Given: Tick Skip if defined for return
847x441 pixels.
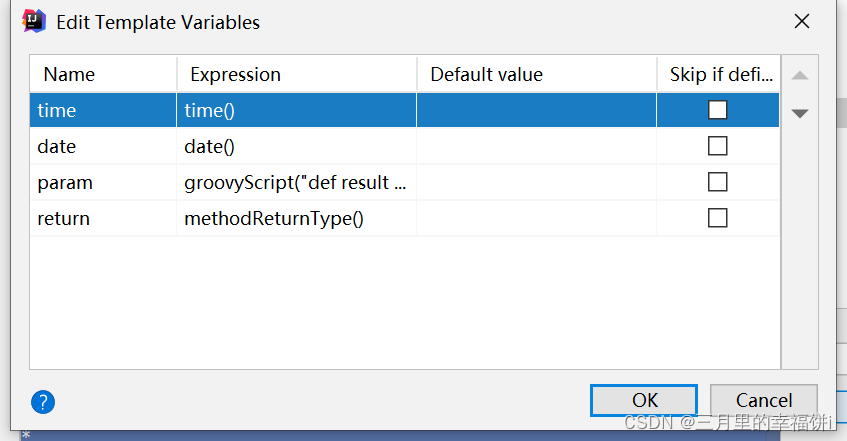Looking at the screenshot, I should [717, 218].
